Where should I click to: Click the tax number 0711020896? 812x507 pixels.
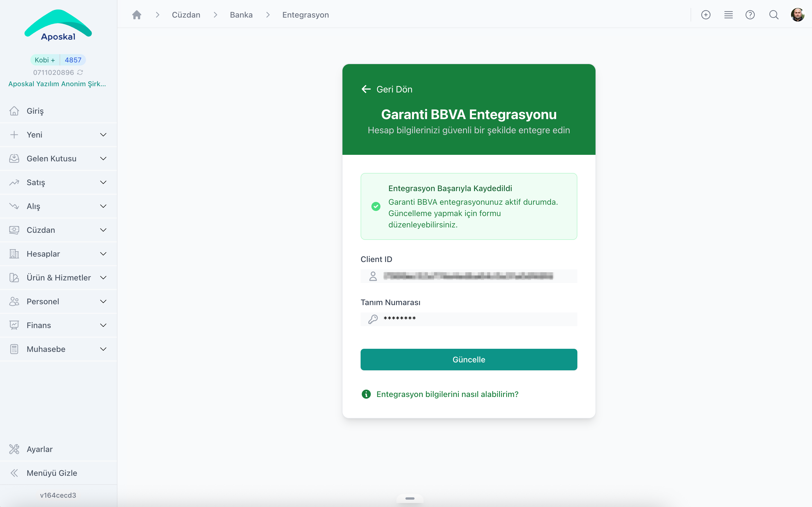tap(53, 72)
